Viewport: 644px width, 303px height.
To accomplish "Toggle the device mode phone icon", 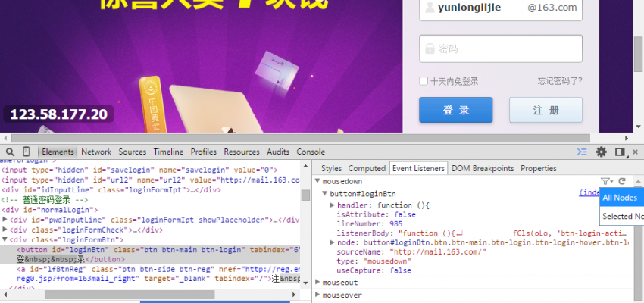I will click(27, 151).
